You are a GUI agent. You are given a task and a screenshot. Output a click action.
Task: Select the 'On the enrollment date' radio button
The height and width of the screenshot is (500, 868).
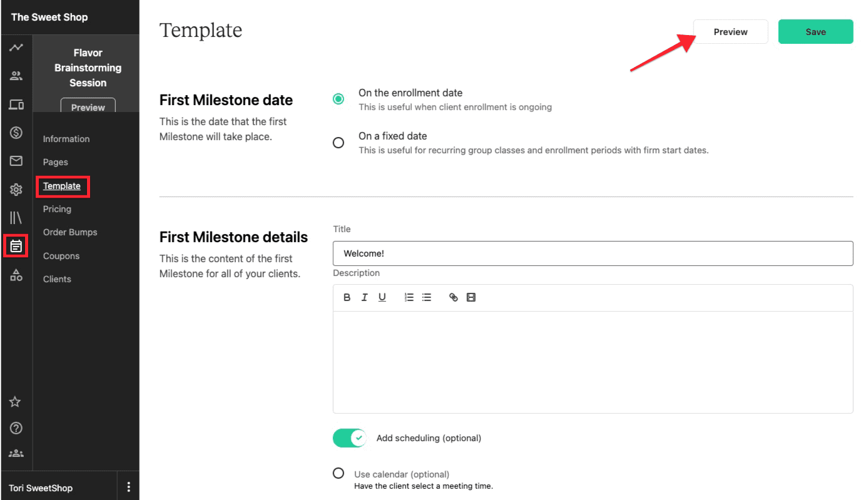[339, 99]
